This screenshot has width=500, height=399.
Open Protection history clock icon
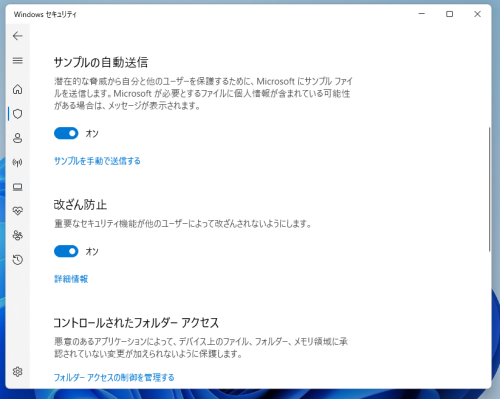point(18,260)
